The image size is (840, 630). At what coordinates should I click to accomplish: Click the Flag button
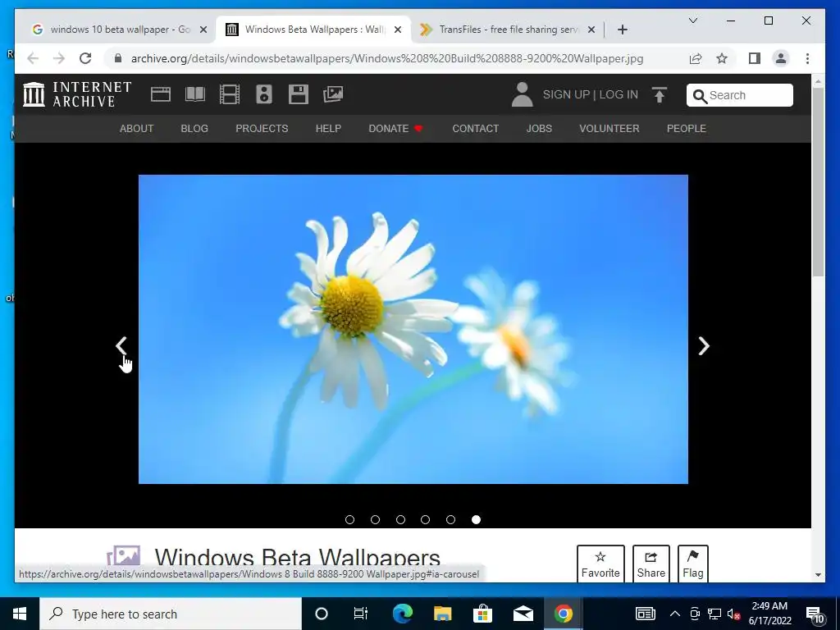(x=692, y=564)
